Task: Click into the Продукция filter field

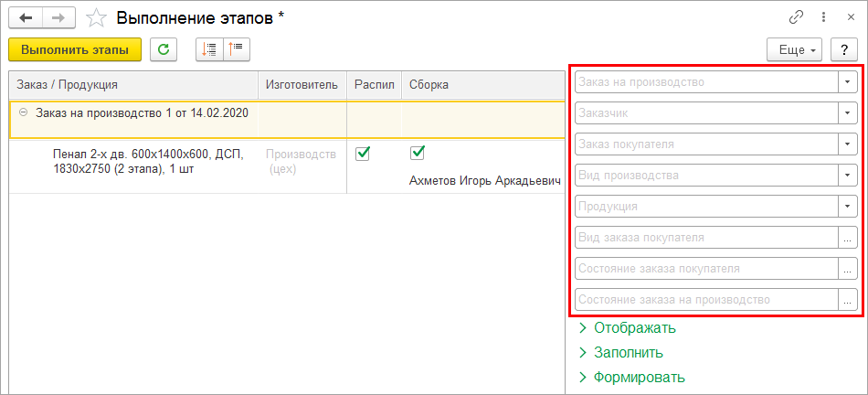Action: pyautogui.click(x=704, y=206)
